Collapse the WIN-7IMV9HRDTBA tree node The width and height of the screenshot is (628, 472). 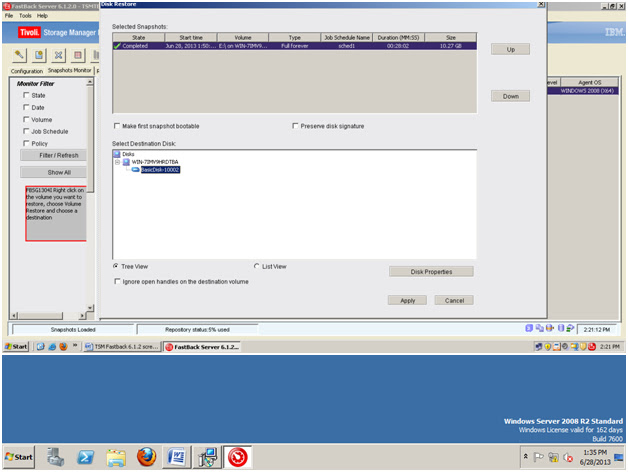tap(117, 162)
